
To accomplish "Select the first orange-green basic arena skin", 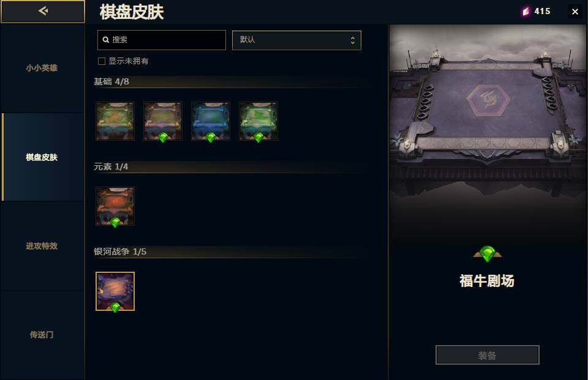I will [115, 121].
